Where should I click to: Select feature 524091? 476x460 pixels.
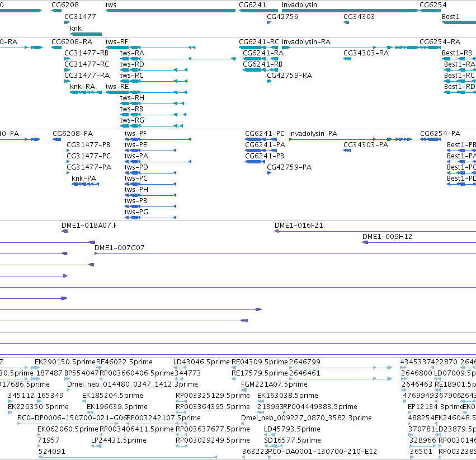tap(52, 452)
